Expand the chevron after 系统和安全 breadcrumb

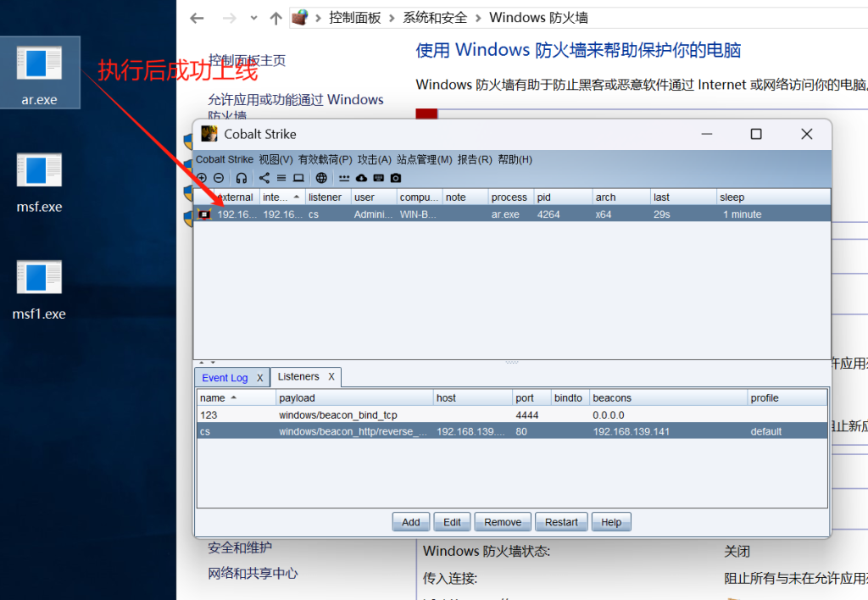tap(478, 19)
